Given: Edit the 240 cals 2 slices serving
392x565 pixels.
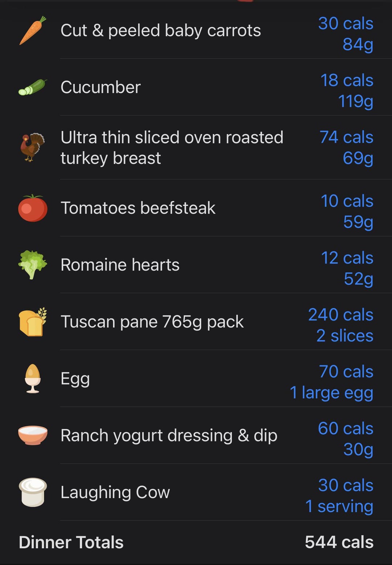Looking at the screenshot, I should [x=340, y=325].
